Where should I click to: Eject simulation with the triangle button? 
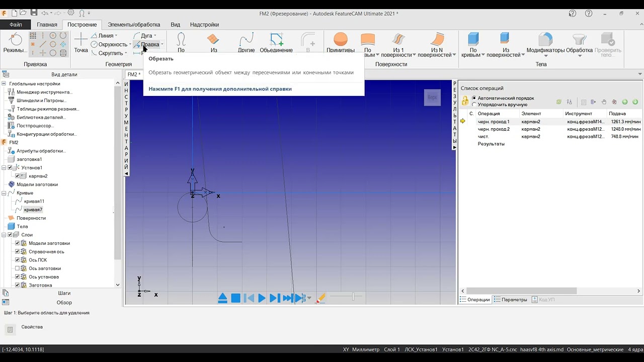223,298
